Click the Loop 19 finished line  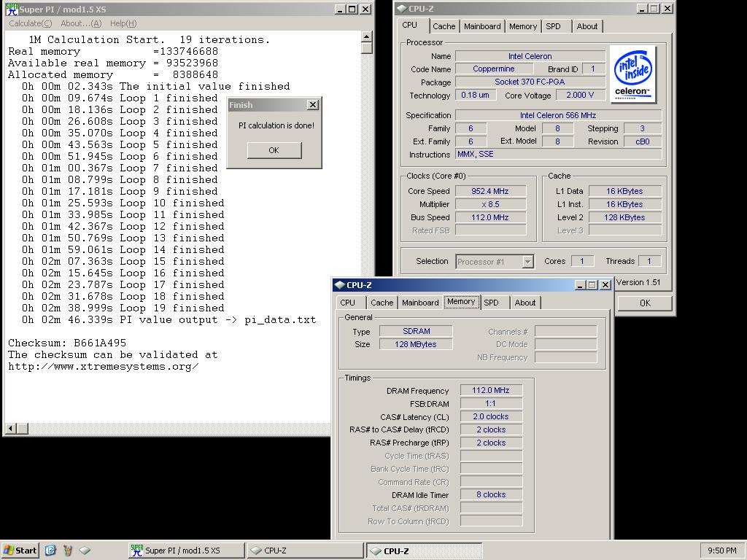(x=123, y=308)
